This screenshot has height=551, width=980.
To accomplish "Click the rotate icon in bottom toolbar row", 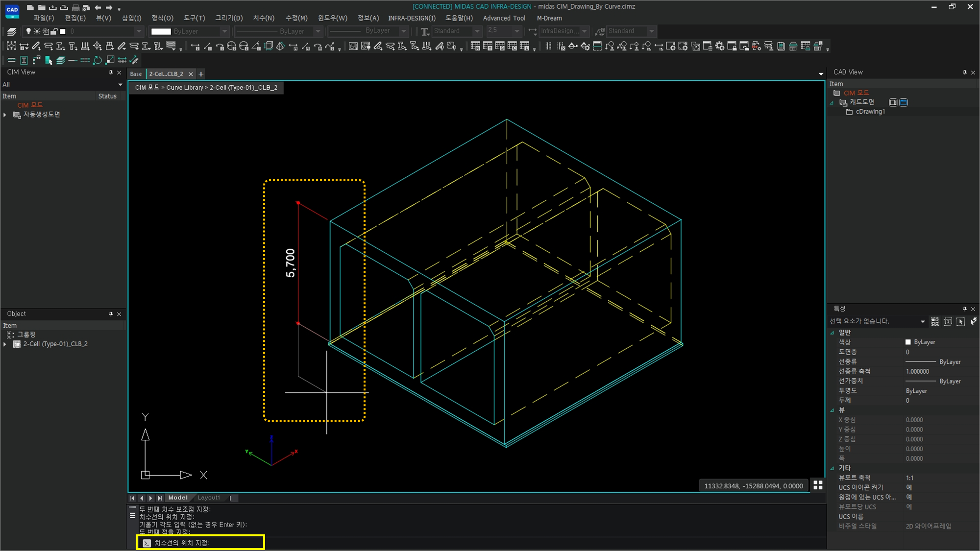I will [98, 60].
